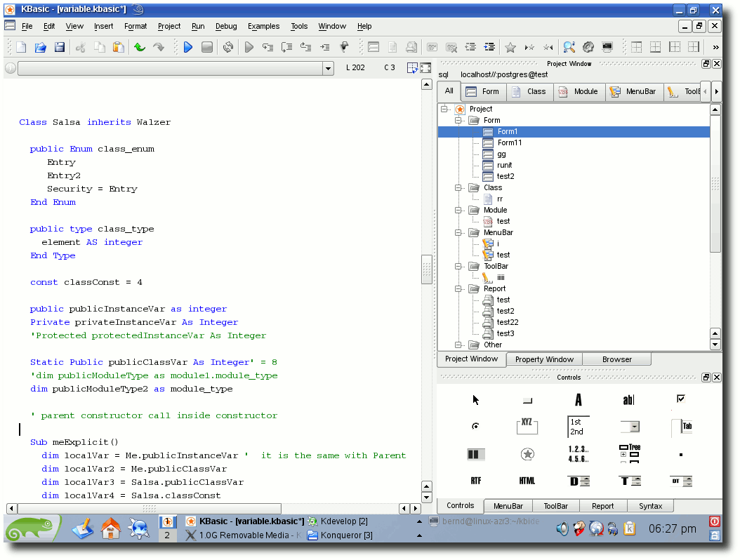Select the ProgressBar control in Controls palette

point(476,454)
